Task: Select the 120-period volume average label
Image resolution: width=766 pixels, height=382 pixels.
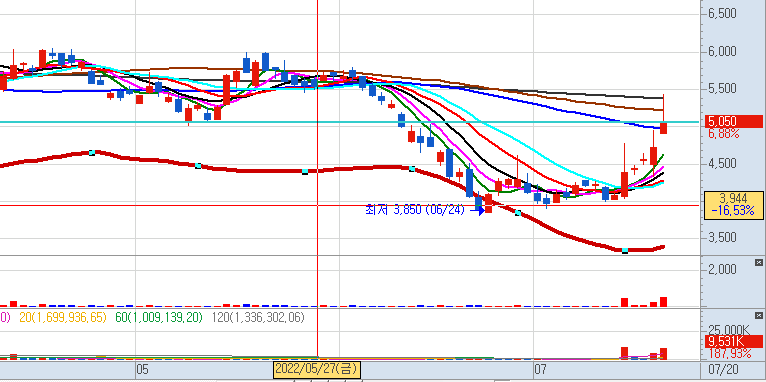Action: coord(258,318)
